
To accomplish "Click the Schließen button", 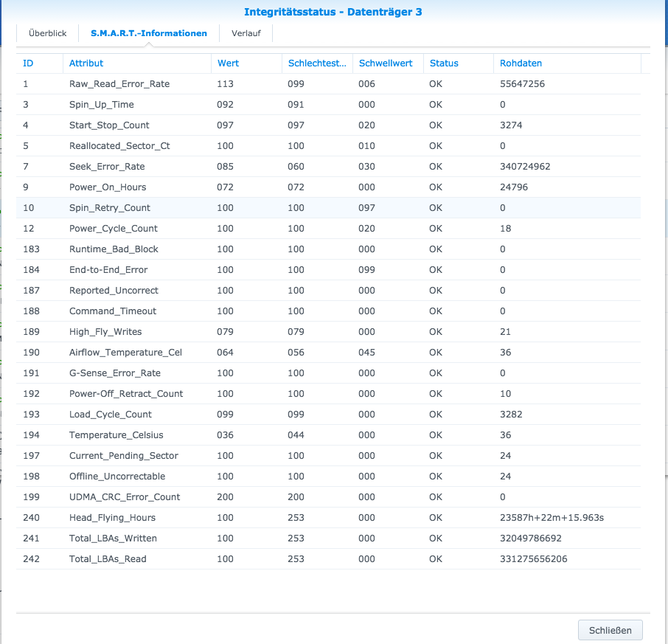I will (610, 630).
